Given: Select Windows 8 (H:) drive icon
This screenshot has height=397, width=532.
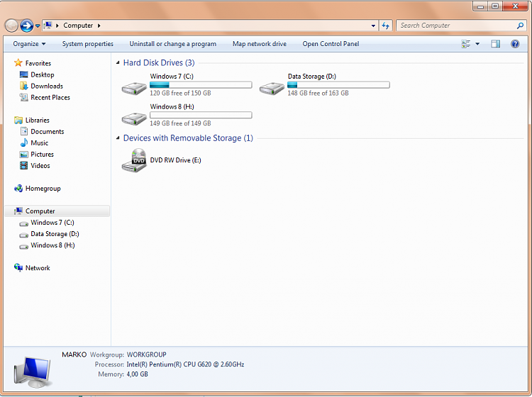Looking at the screenshot, I should click(x=134, y=118).
